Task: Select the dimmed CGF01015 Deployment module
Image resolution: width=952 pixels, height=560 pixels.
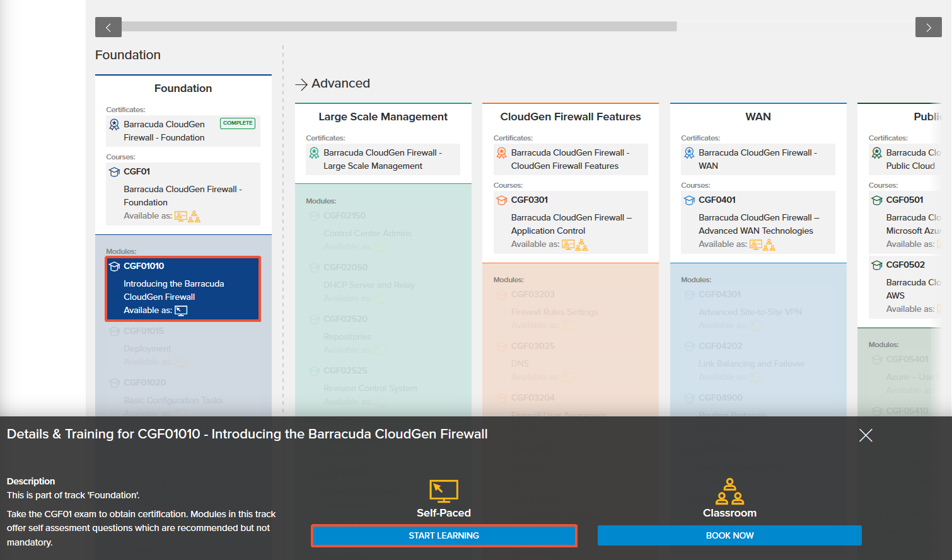Action: 183,346
